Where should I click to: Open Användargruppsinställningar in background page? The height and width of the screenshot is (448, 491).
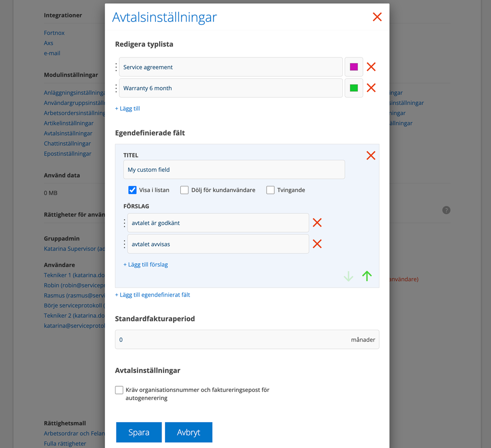74,103
